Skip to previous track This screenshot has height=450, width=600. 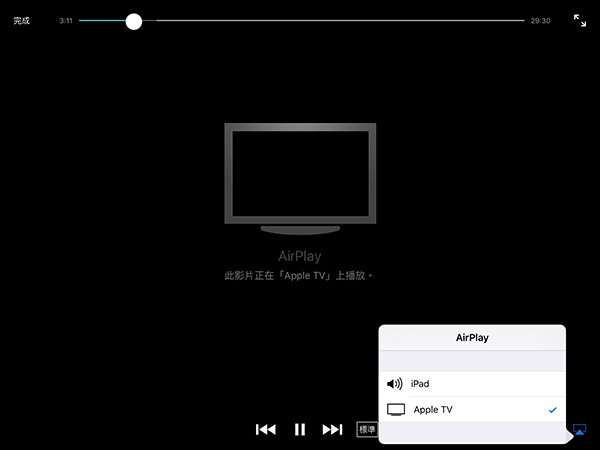pyautogui.click(x=266, y=429)
